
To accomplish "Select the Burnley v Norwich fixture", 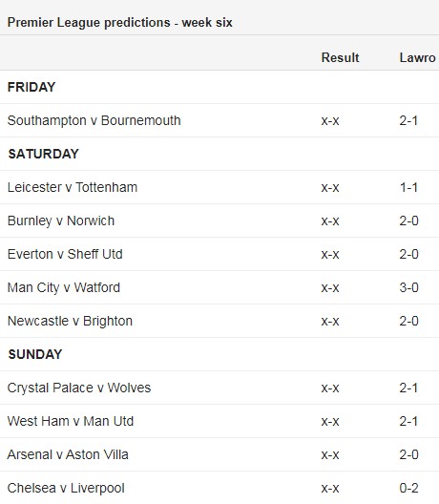I will tap(61, 221).
